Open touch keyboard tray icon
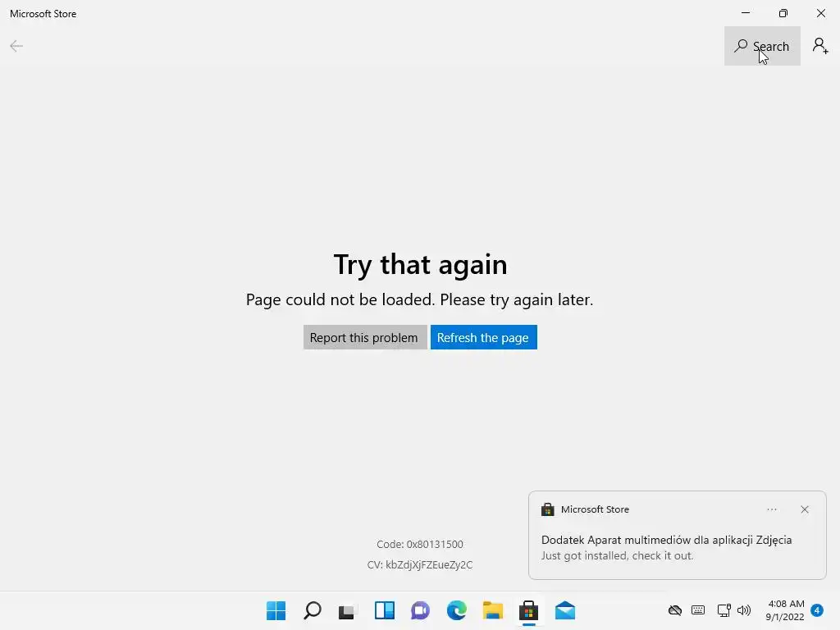 698,610
